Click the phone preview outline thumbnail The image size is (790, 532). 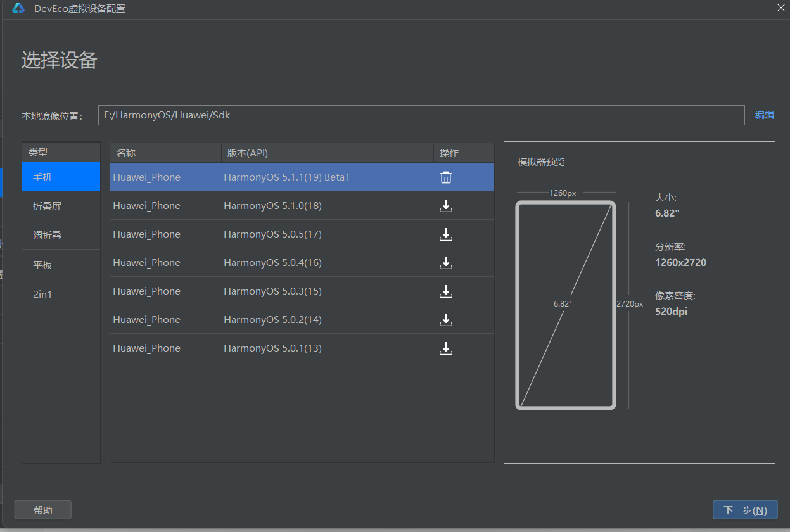coord(566,305)
